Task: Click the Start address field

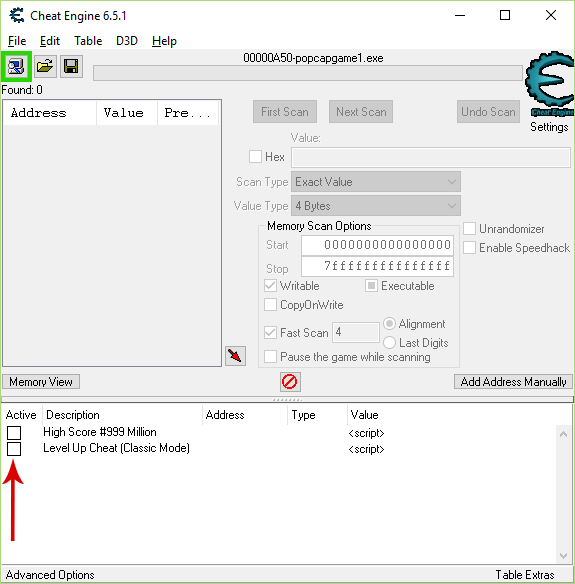Action: pos(377,245)
